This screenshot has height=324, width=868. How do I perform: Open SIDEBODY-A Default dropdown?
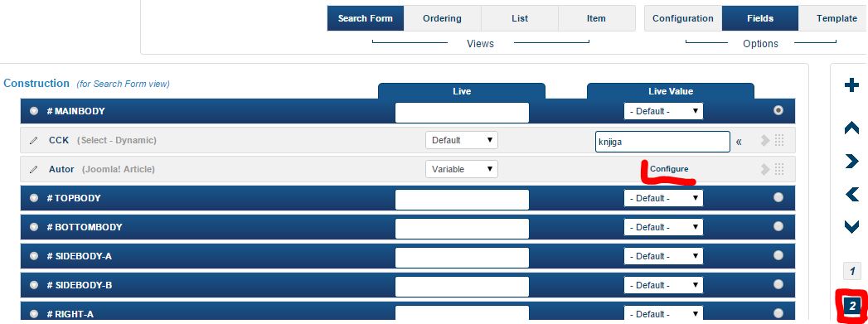tap(663, 256)
